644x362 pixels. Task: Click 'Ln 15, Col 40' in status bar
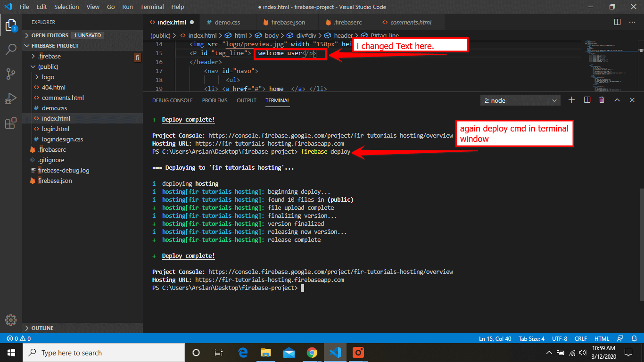[x=495, y=338]
